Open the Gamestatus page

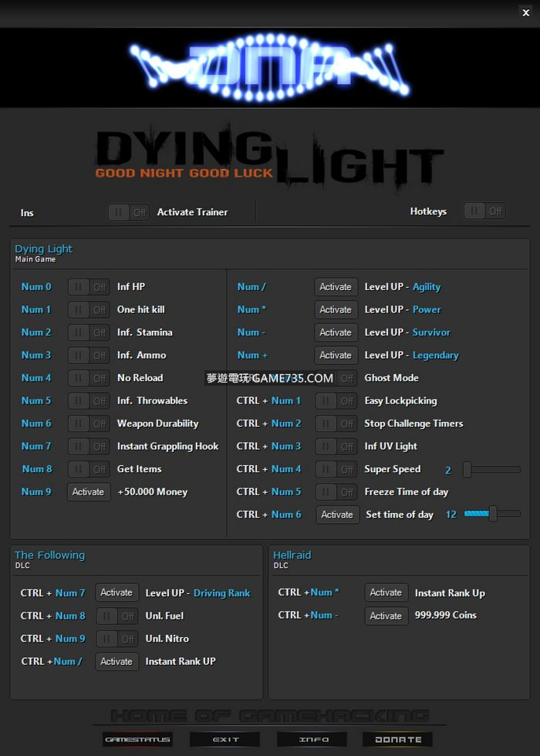(137, 739)
